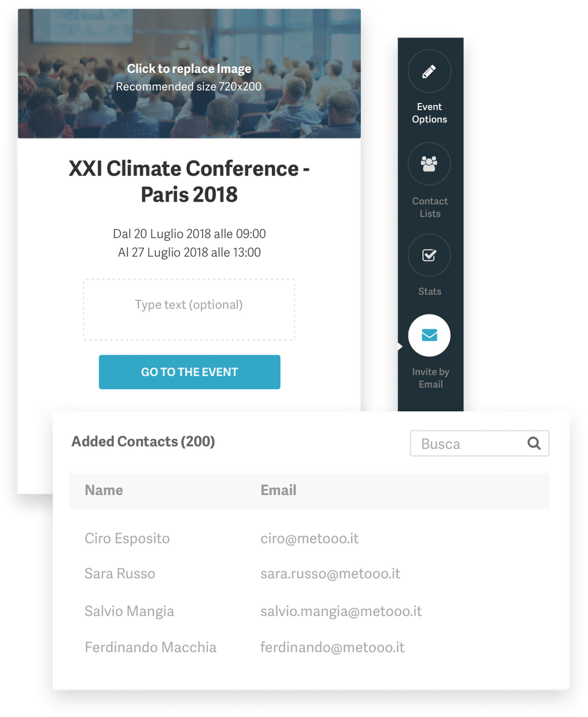Click header image to replace it

[x=189, y=77]
